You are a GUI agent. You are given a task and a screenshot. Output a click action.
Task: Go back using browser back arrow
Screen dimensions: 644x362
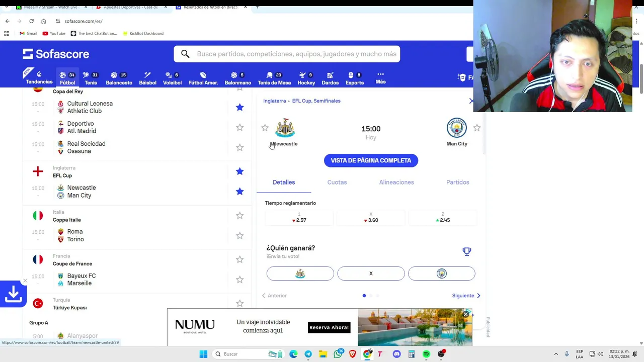pyautogui.click(x=7, y=21)
